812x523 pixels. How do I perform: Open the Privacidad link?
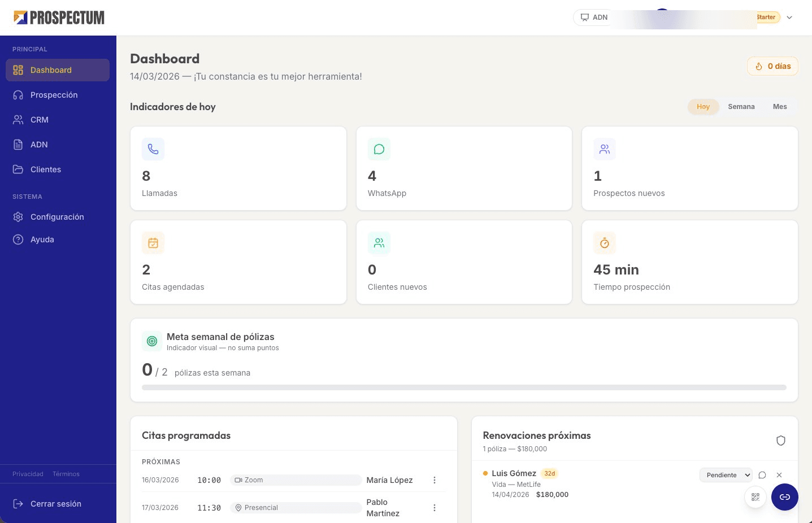pyautogui.click(x=28, y=474)
